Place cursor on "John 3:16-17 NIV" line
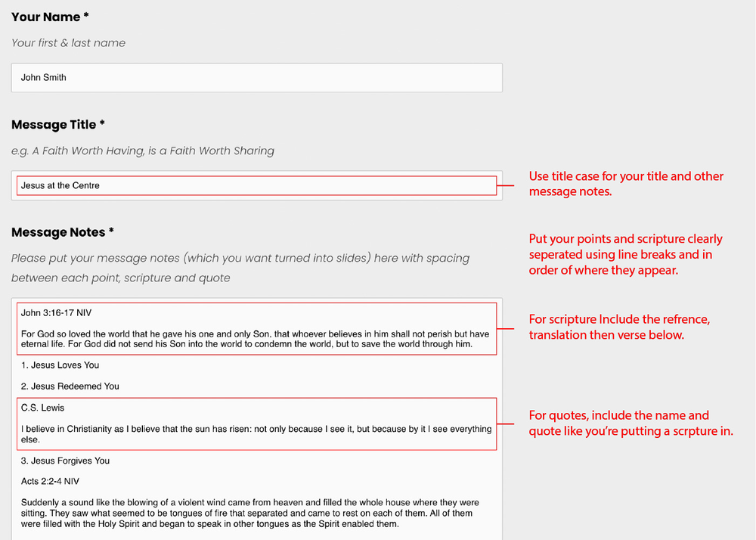Viewport: 756px width, 540px height. tap(57, 313)
